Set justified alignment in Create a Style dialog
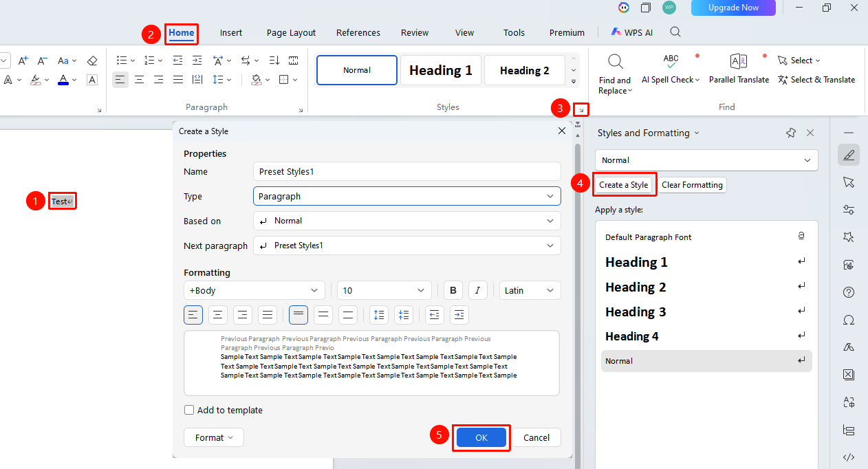 point(268,315)
